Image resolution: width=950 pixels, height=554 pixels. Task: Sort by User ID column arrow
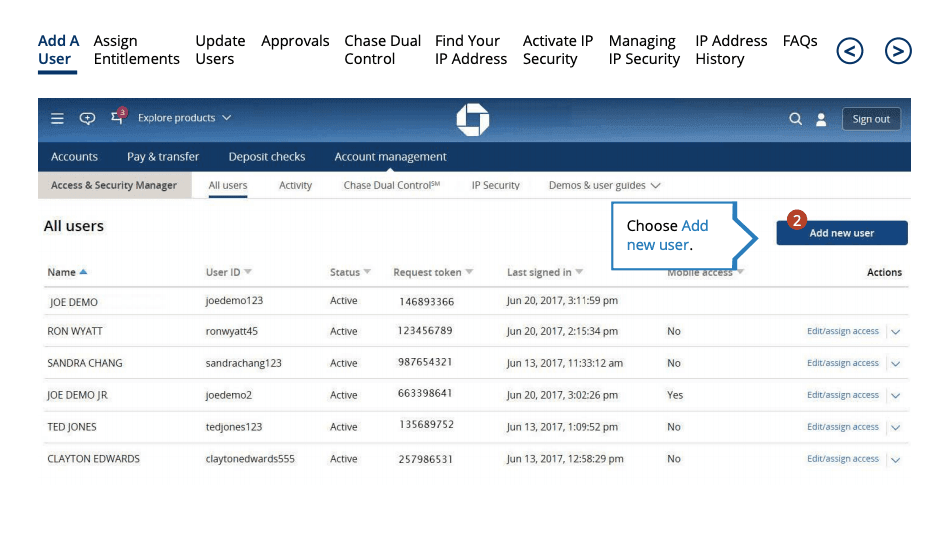tap(247, 272)
